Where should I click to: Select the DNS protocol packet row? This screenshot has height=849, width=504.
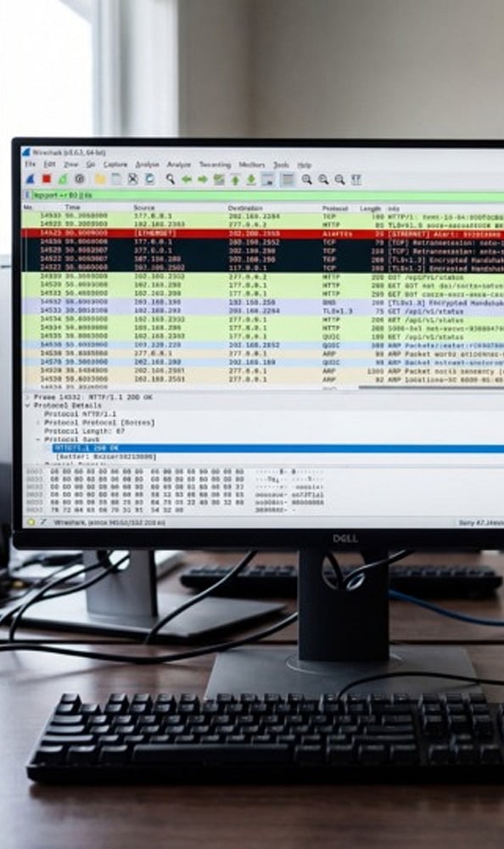tap(262, 302)
